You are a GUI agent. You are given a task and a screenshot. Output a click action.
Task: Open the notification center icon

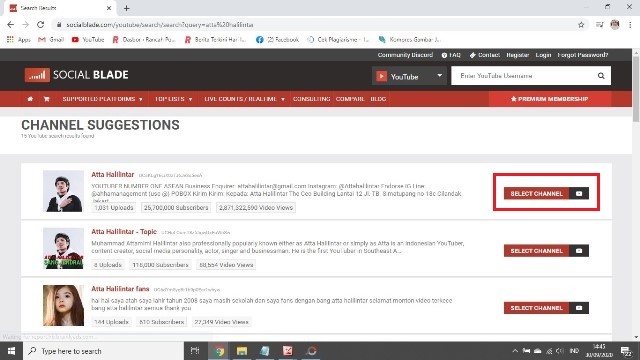626,351
